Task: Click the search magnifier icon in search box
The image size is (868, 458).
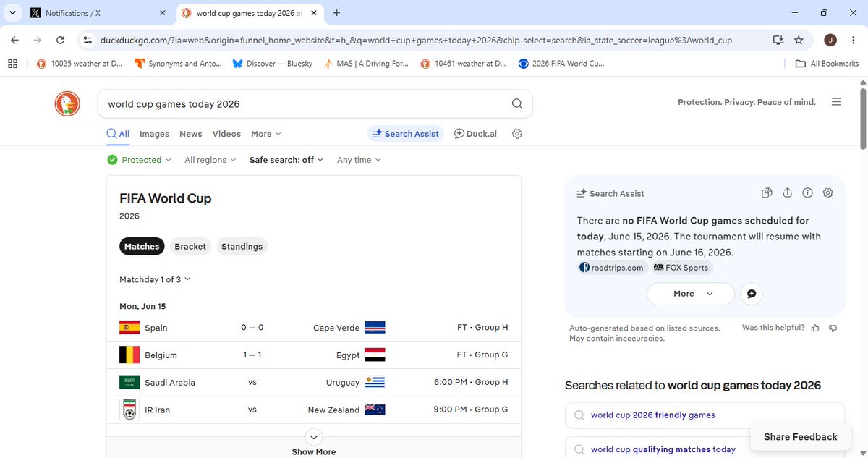Action: [x=517, y=104]
